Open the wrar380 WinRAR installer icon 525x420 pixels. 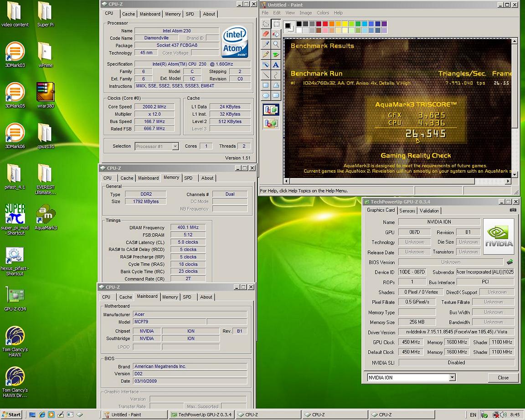[46, 95]
